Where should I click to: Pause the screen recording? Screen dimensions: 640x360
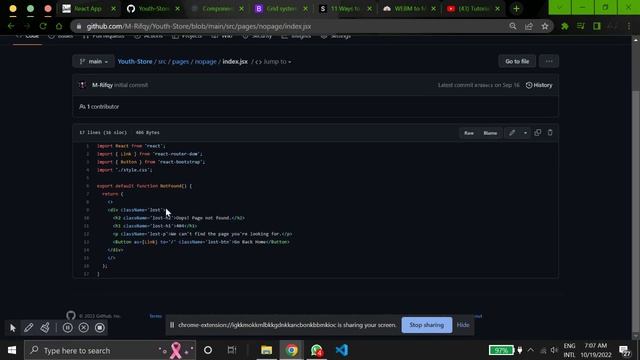[68, 328]
